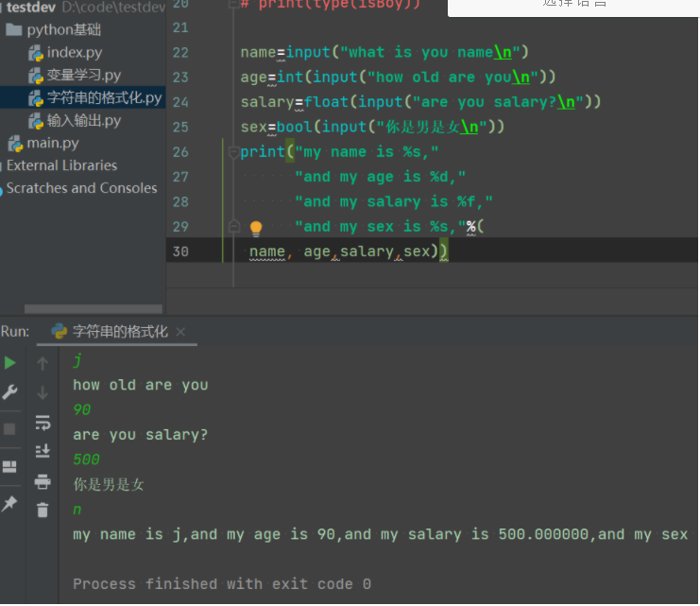Click 'how old are you' console line
The image size is (700, 606).
[x=140, y=385]
